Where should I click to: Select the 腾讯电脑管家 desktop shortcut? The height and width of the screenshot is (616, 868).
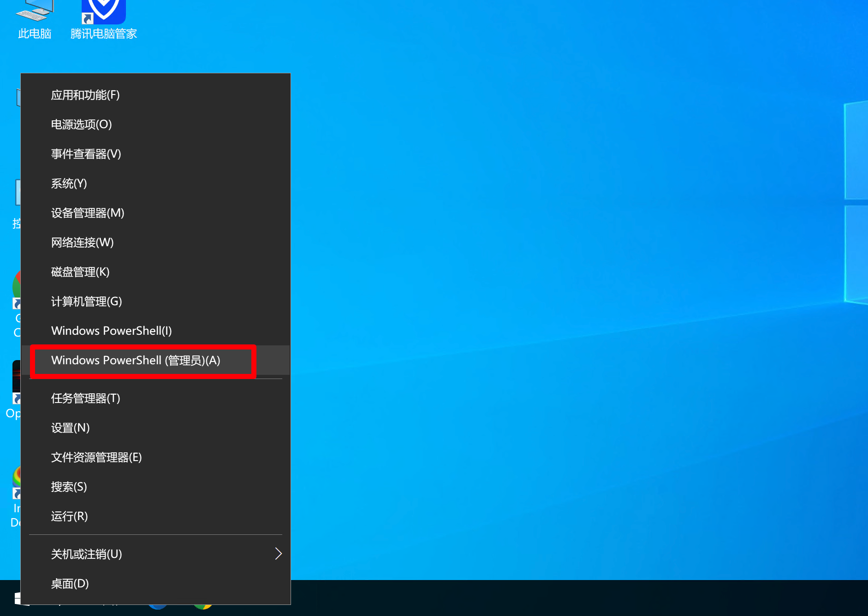pyautogui.click(x=104, y=21)
